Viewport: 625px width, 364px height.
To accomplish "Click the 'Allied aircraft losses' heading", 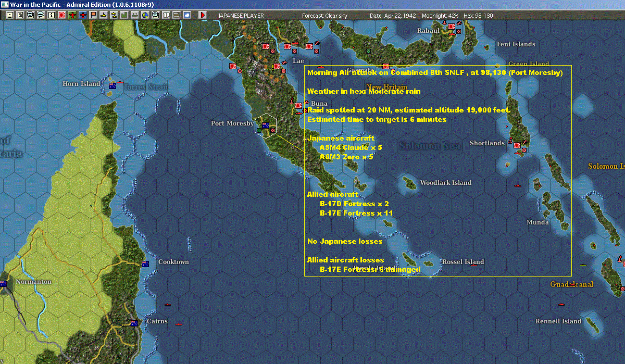I will [346, 260].
